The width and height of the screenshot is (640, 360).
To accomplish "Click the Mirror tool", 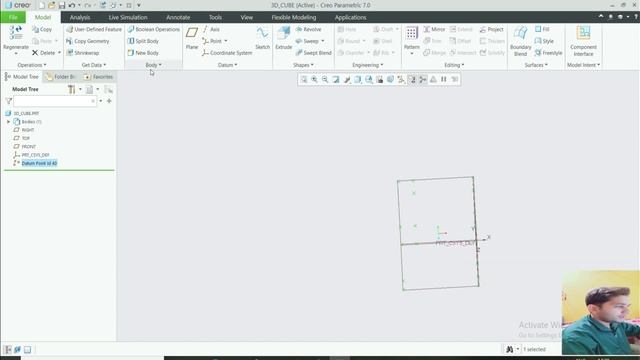I will pos(434,29).
